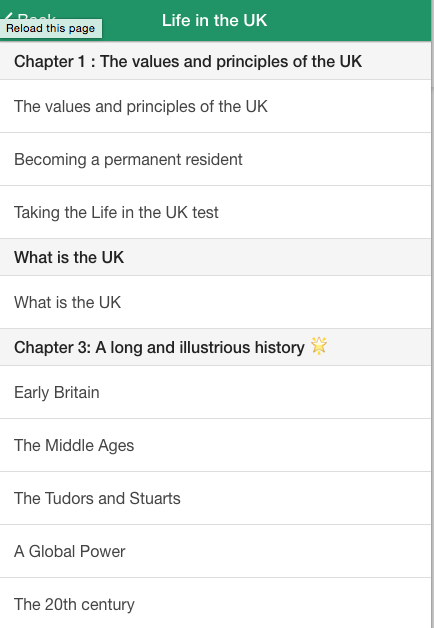434x628 pixels.
Task: Click empty space right of Early Britain row
Action: (264, 392)
